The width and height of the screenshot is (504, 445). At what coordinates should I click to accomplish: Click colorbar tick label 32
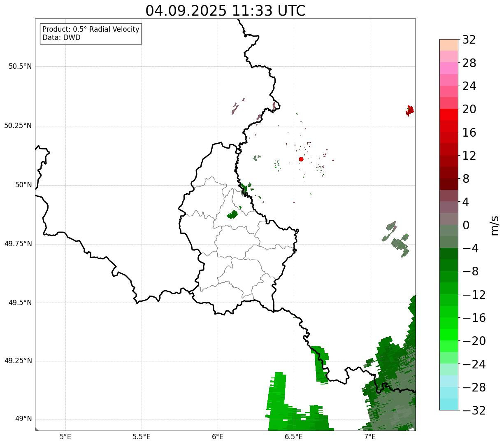469,40
